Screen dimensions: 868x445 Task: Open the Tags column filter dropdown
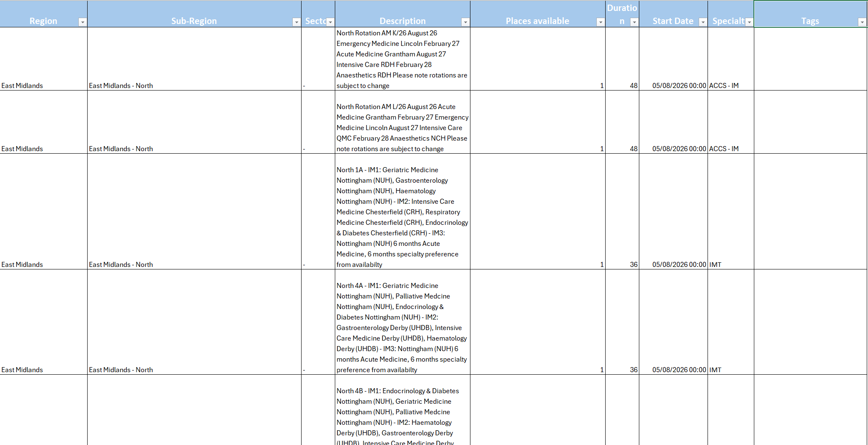pyautogui.click(x=862, y=22)
